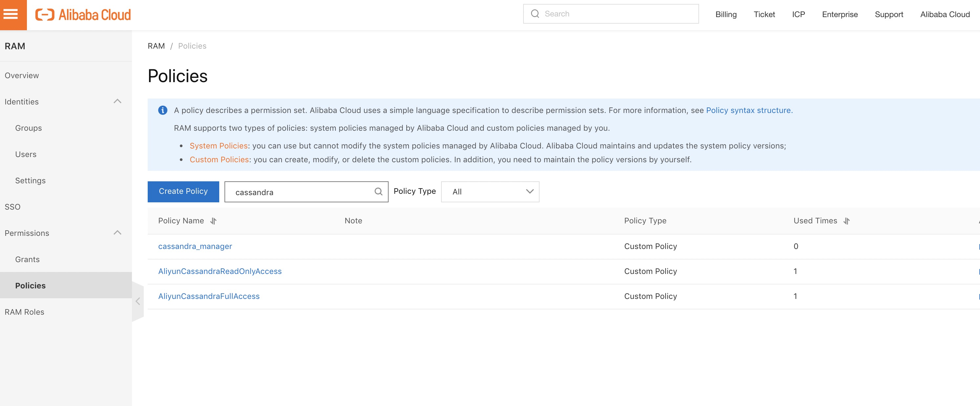Click the top global Search field
Screen dimensions: 980x406
618,14
